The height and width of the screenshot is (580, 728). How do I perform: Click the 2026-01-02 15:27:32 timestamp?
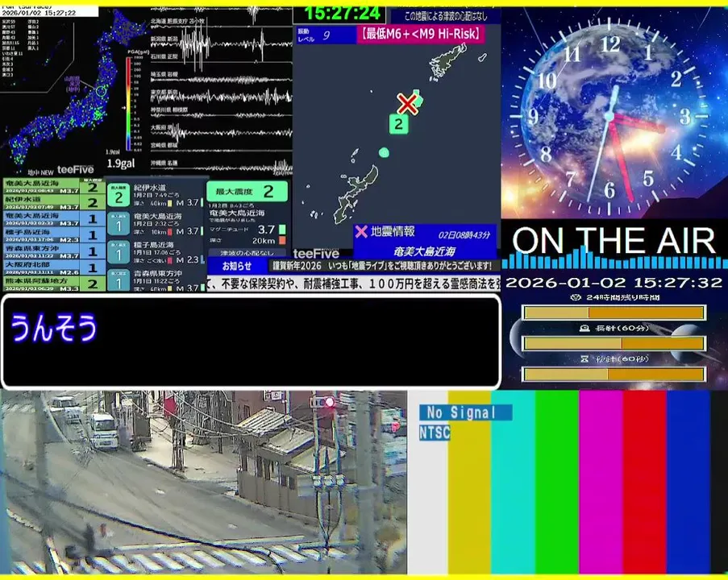(x=614, y=283)
